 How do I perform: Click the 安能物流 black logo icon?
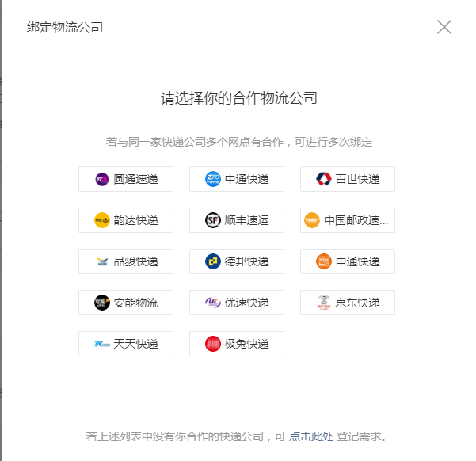pos(102,303)
